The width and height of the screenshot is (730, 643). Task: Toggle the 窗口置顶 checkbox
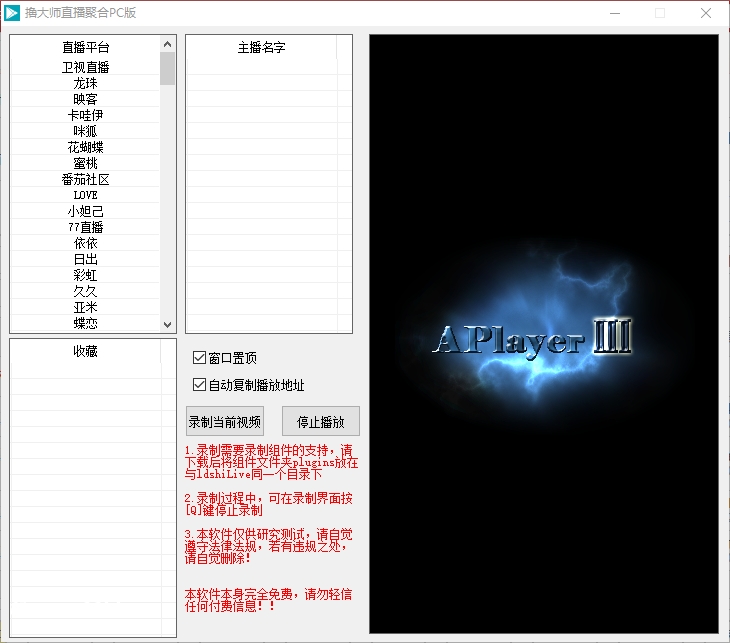point(199,358)
